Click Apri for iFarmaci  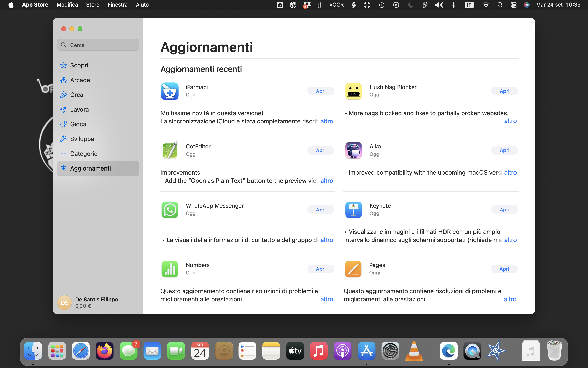[321, 91]
